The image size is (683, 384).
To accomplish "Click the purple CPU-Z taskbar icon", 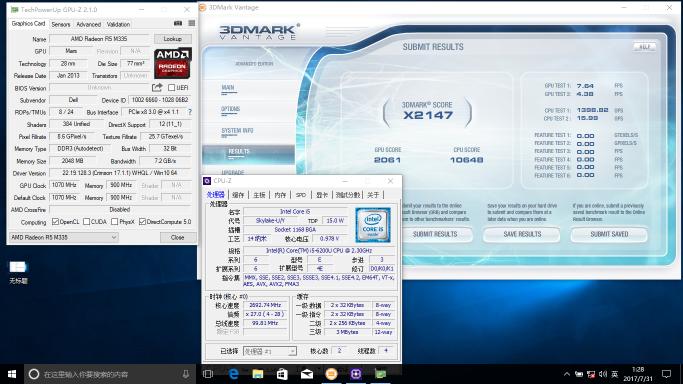I will [356, 374].
